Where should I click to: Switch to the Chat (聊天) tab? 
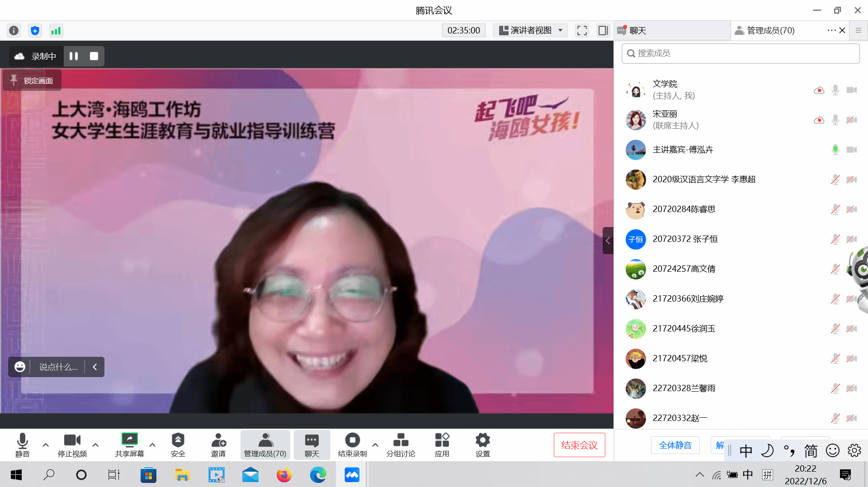[637, 31]
